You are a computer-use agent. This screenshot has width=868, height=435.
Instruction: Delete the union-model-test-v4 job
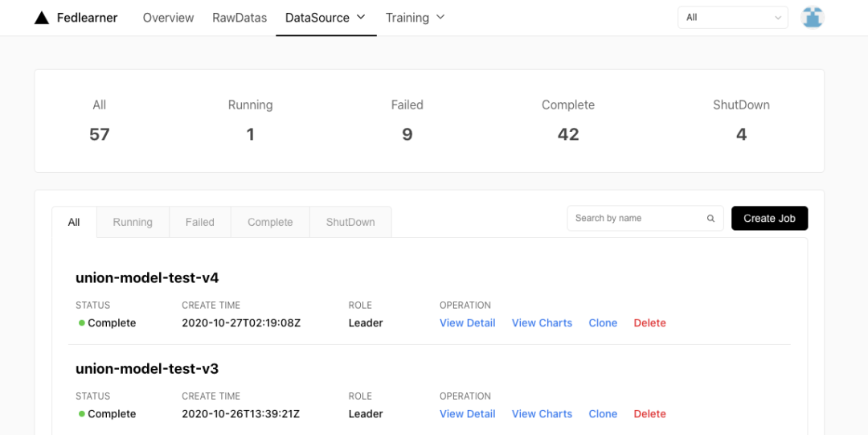[649, 323]
